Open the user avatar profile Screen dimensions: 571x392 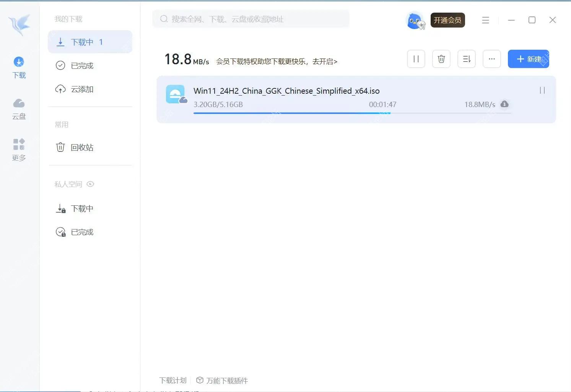coord(415,21)
